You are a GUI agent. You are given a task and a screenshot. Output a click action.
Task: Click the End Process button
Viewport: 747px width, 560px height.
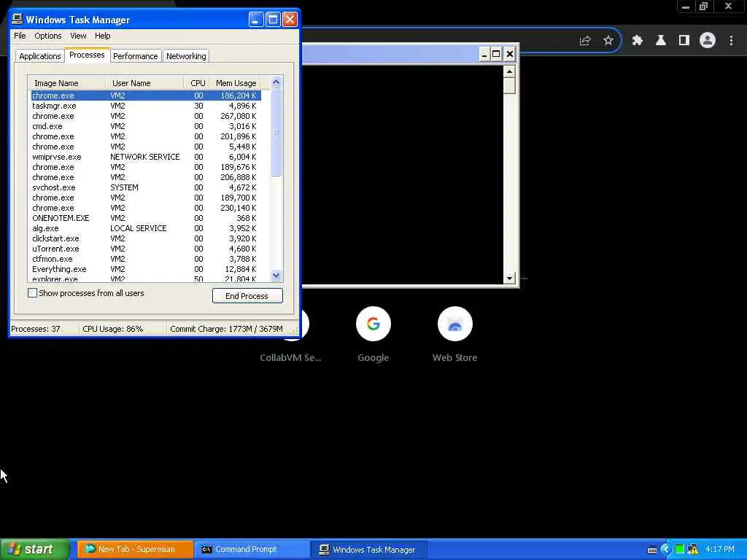click(x=247, y=296)
